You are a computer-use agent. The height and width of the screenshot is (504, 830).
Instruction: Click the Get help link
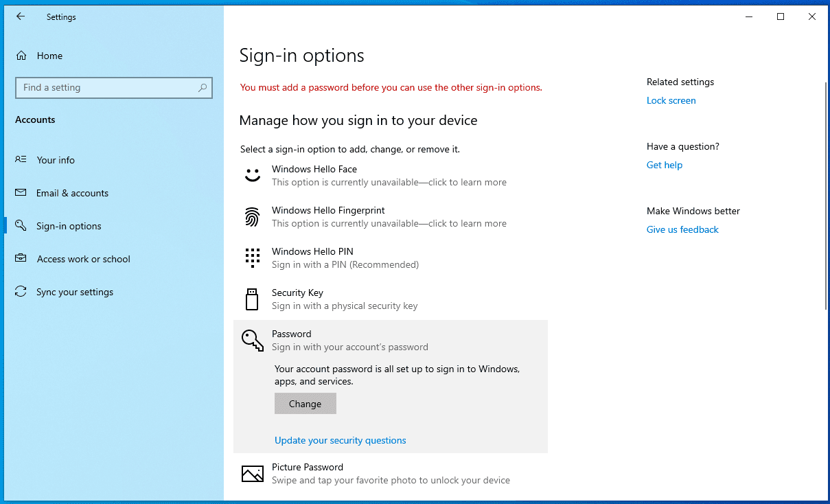coord(665,165)
